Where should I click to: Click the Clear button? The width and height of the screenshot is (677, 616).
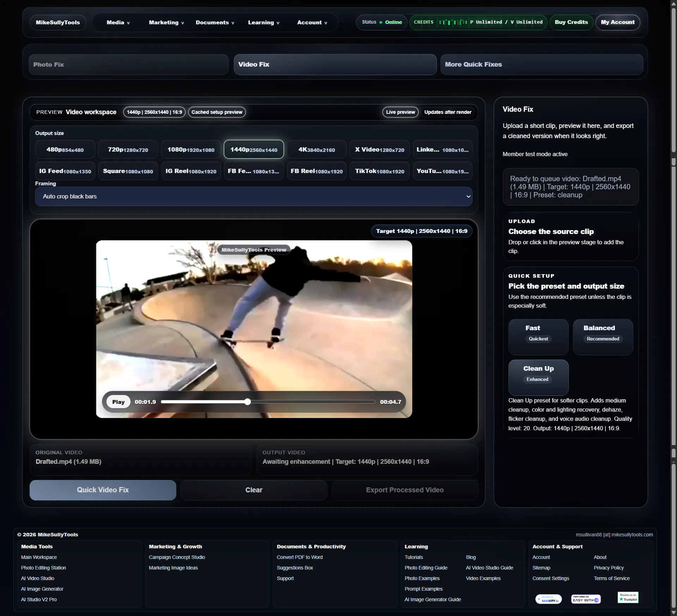[x=254, y=490]
